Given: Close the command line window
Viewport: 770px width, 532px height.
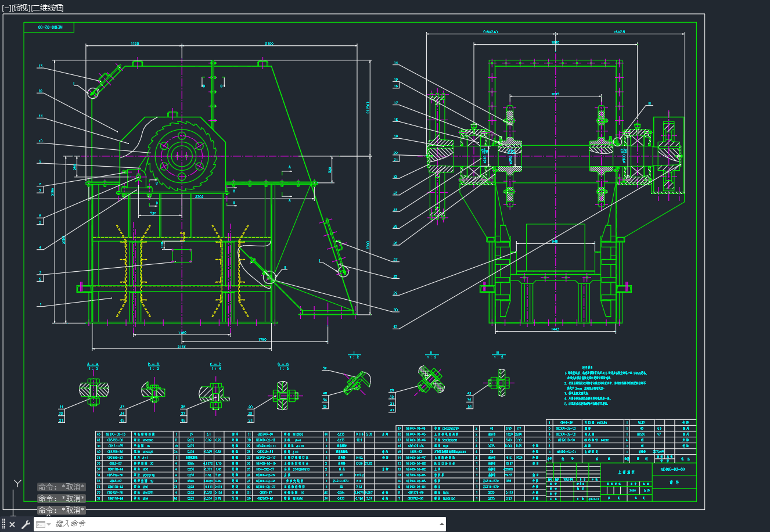Looking at the screenshot, I should coord(12,524).
